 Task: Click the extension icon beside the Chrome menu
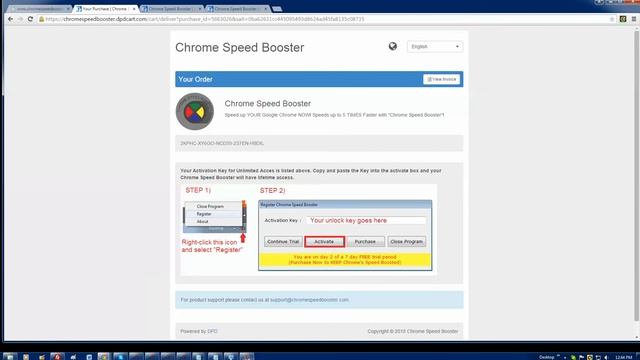click(623, 19)
